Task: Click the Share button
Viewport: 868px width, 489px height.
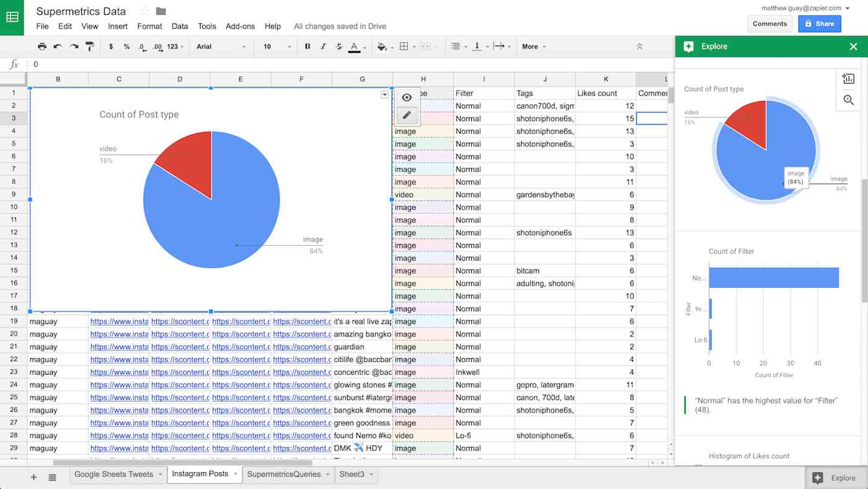Action: (x=819, y=23)
